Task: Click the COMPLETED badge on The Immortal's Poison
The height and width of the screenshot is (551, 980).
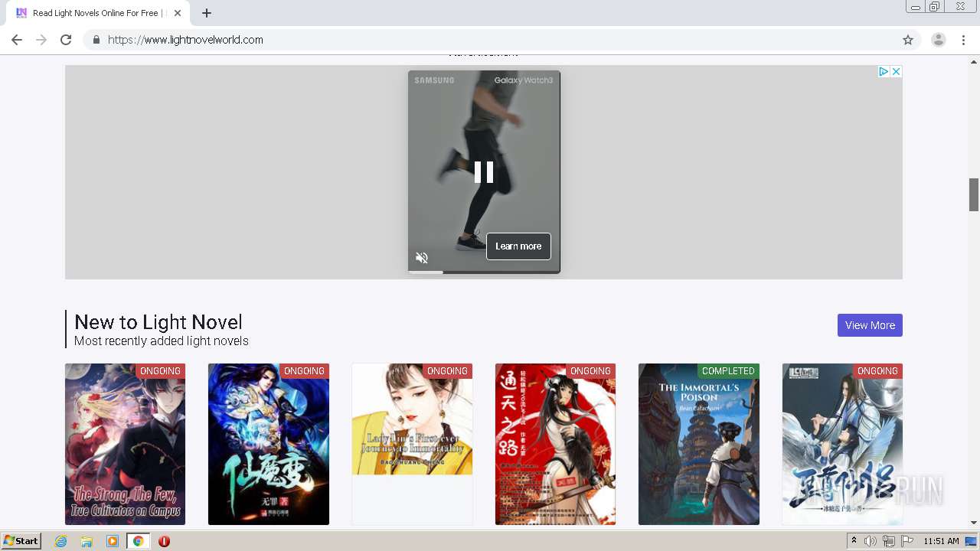Action: click(x=728, y=371)
